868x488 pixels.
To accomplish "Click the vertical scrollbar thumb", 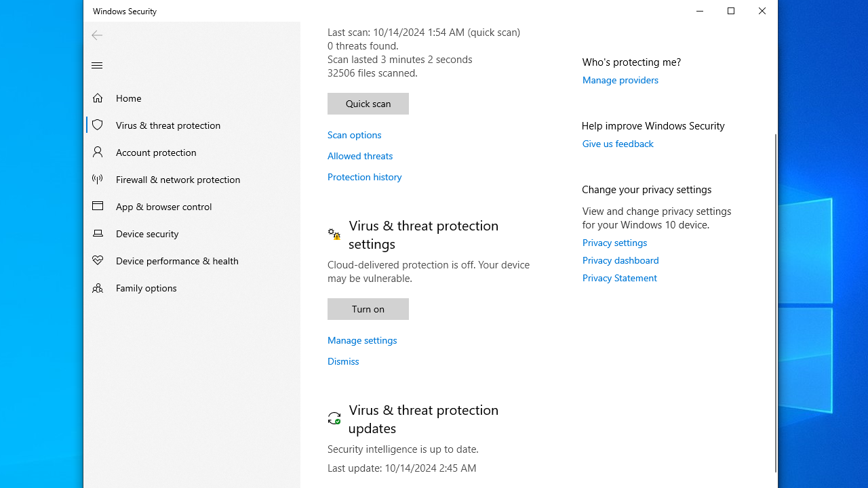I will [x=775, y=302].
